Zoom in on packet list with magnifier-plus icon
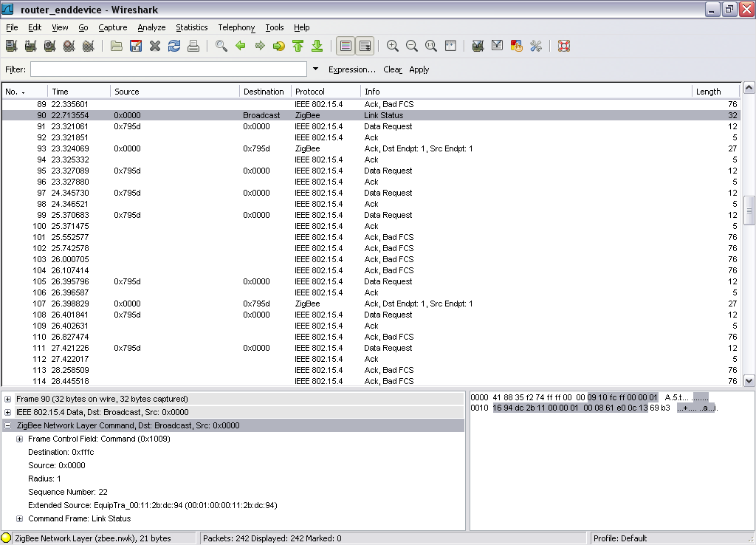Image resolution: width=756 pixels, height=545 pixels. click(x=392, y=45)
